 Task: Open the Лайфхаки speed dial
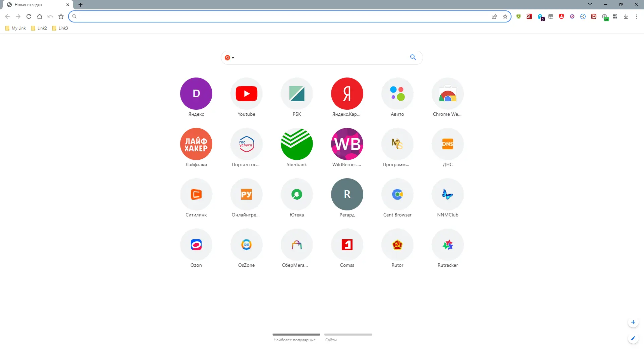point(196,148)
